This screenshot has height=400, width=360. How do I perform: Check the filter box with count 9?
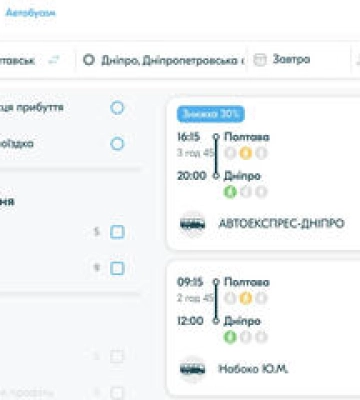pos(117,268)
